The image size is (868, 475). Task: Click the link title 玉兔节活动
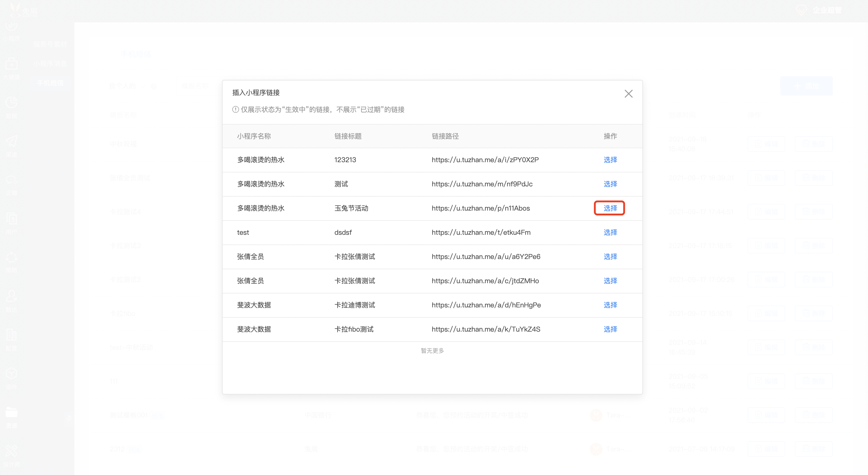tap(351, 208)
